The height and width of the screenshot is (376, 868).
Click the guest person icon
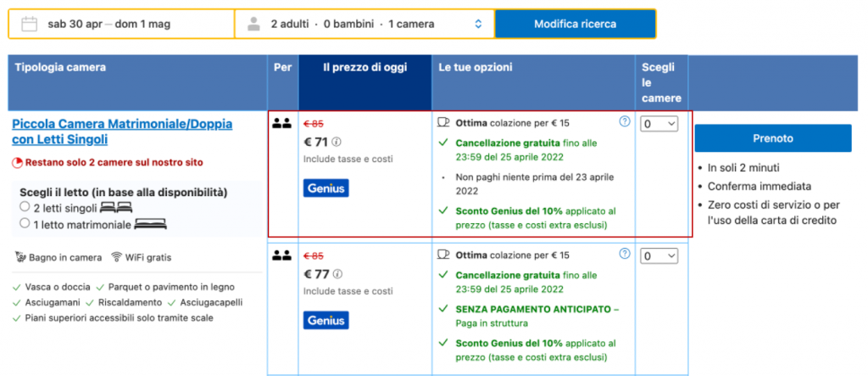click(253, 24)
